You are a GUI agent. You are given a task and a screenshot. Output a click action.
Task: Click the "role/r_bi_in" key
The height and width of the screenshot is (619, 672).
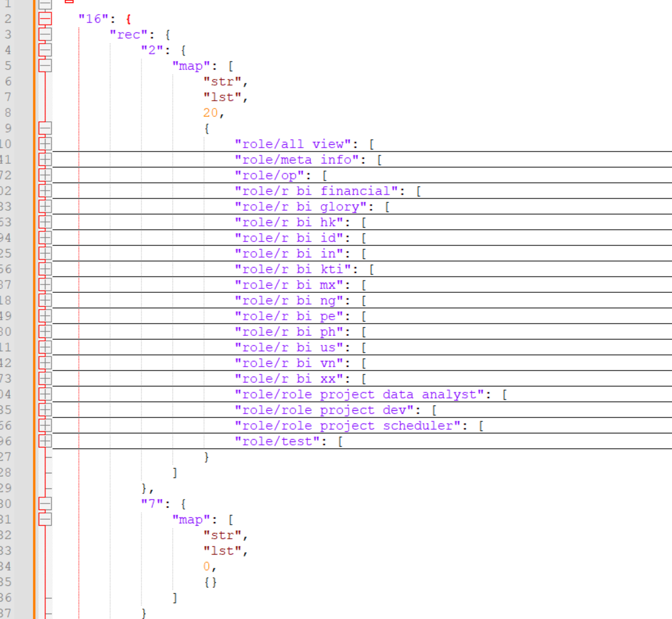pos(289,253)
